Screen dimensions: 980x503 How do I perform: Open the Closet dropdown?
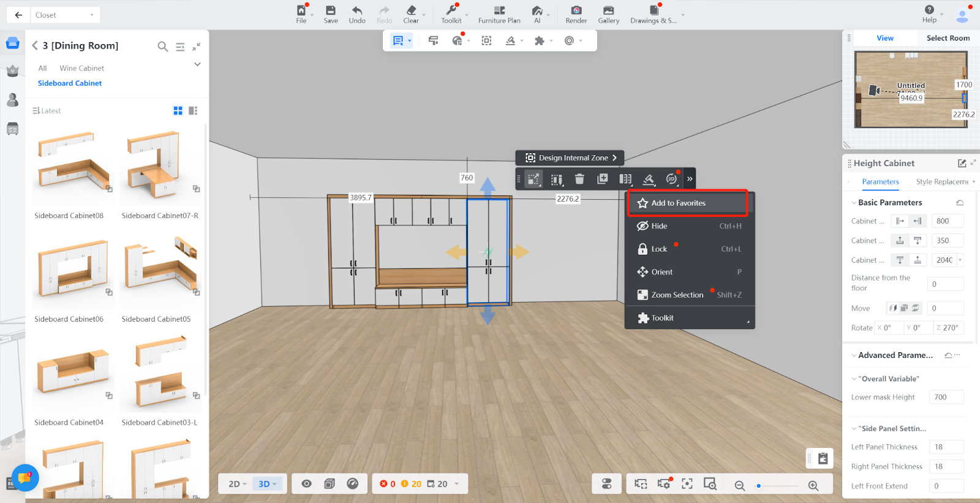click(65, 15)
